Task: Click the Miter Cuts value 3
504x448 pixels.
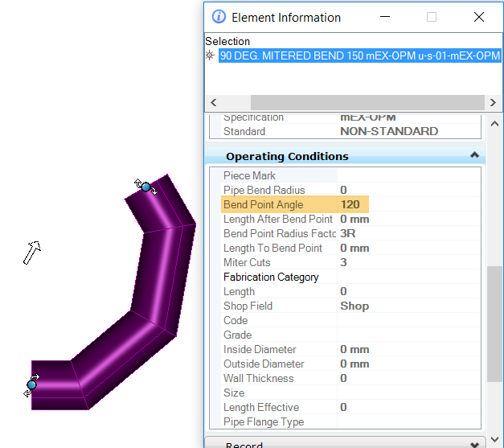Action: tap(343, 262)
